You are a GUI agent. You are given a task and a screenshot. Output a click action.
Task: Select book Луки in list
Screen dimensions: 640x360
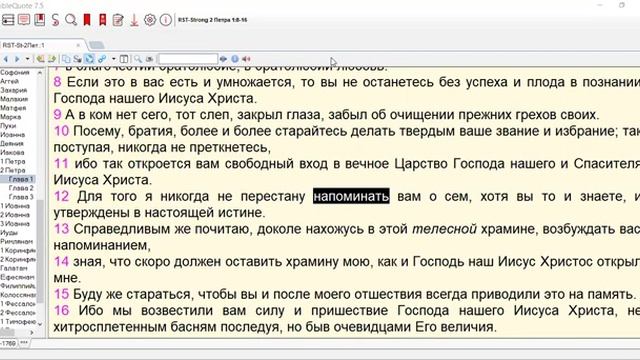(8, 126)
